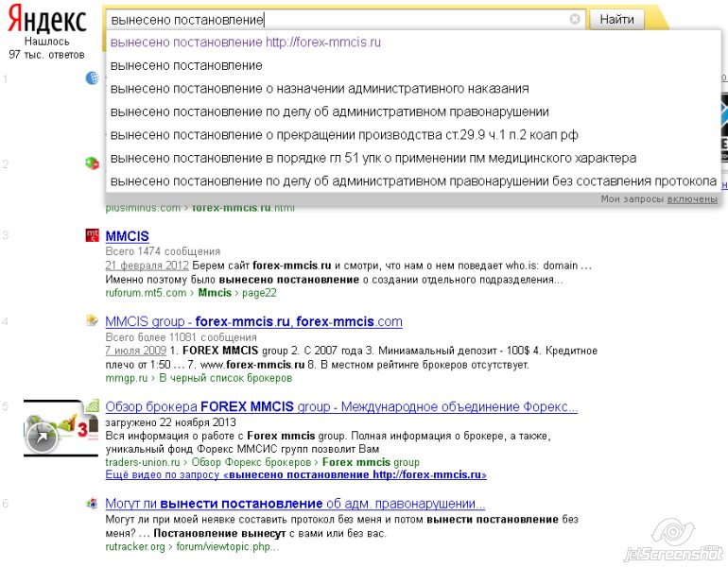Click 'Mmcis' breadcrumb in third result

(215, 293)
